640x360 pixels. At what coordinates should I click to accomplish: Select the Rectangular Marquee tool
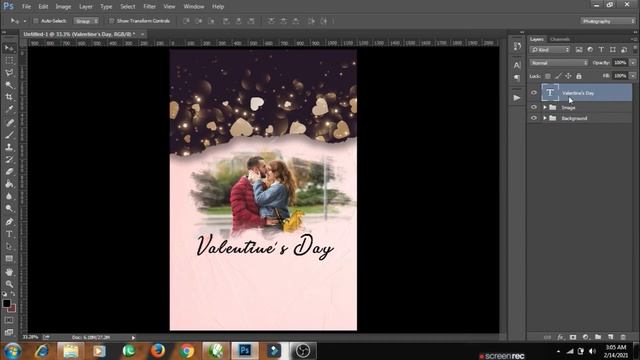click(9, 60)
